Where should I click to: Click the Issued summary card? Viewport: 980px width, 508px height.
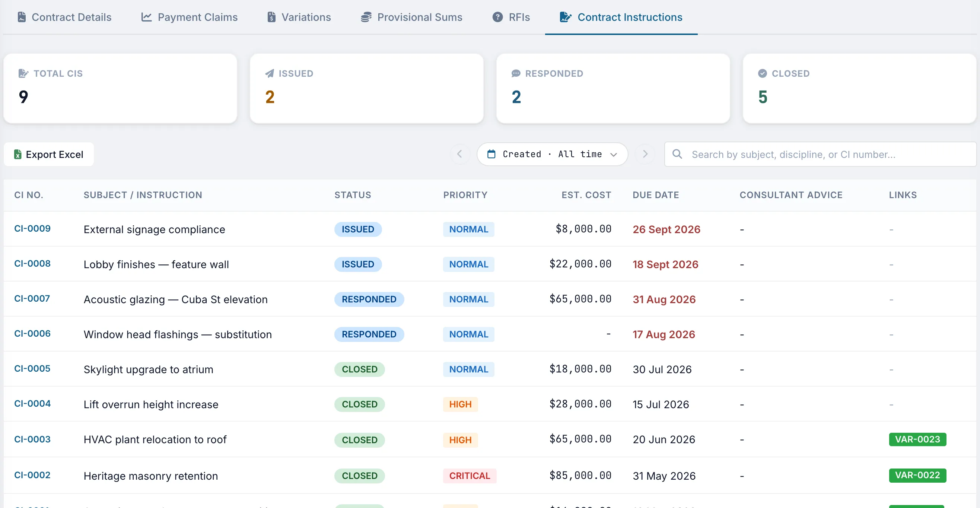pyautogui.click(x=367, y=88)
